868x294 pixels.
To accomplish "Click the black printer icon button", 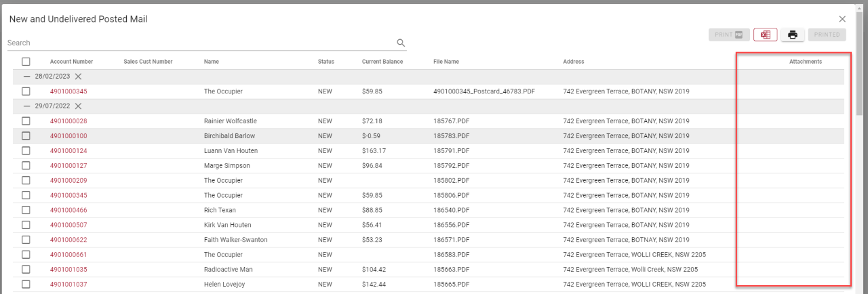I will tap(792, 35).
